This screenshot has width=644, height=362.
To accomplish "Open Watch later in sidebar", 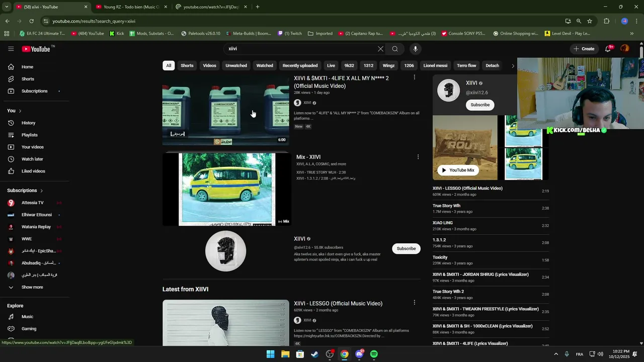I will click(32, 159).
